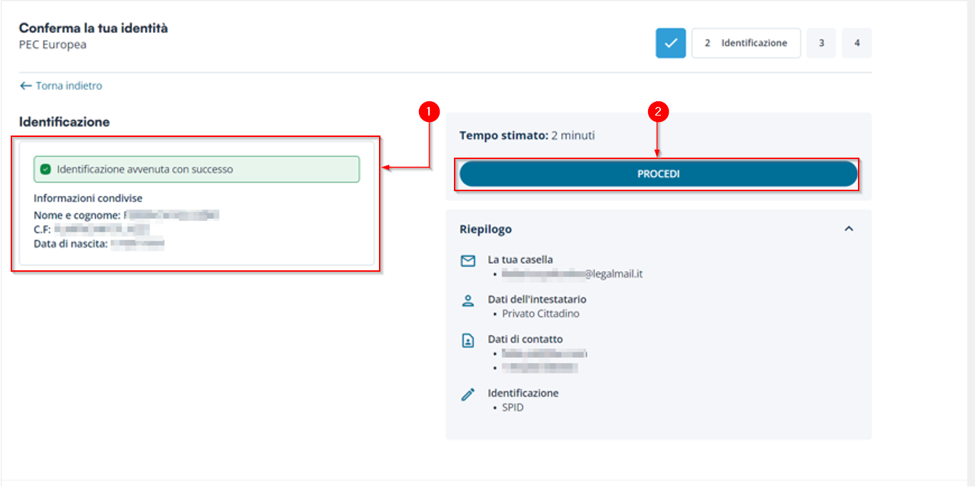Viewport: 980px width, 490px height.
Task: Select step 2 Identificazione in the stepper
Action: click(746, 43)
